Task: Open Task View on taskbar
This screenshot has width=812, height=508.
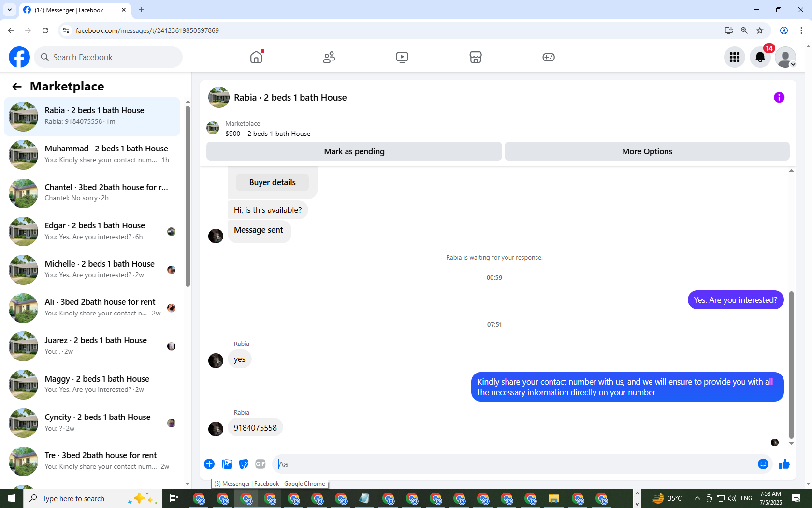Action: click(174, 498)
